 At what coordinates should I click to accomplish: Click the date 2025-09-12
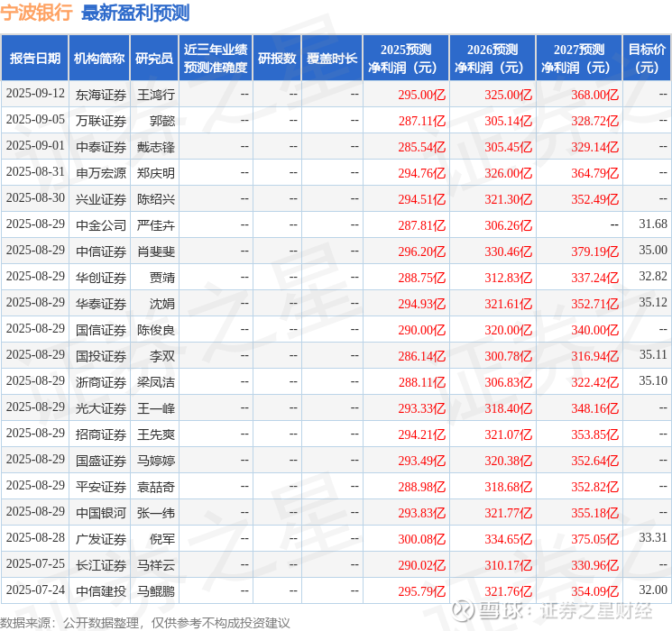[x=35, y=94]
